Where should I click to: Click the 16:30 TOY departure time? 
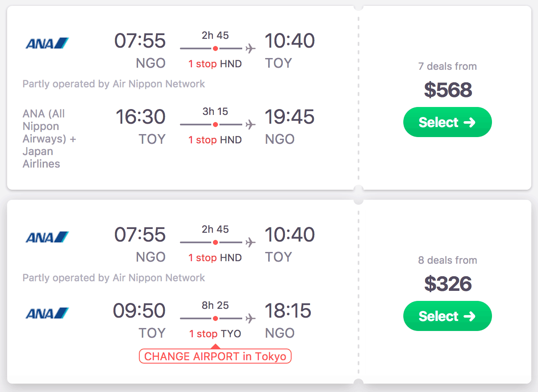click(x=141, y=117)
